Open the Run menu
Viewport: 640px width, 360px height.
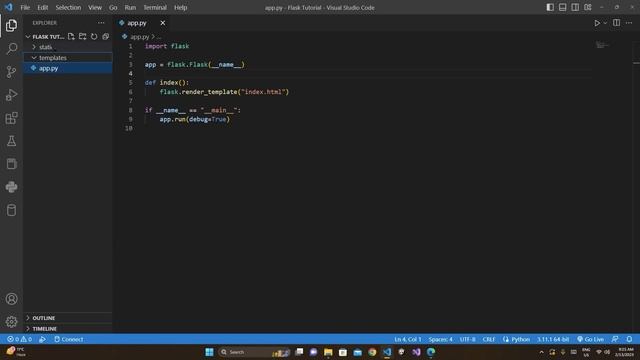tap(130, 7)
